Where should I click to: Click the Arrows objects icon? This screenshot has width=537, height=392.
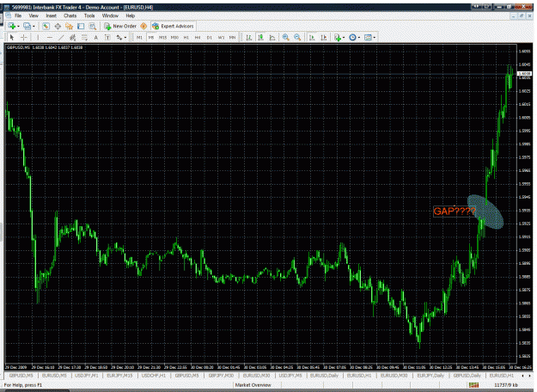point(119,37)
